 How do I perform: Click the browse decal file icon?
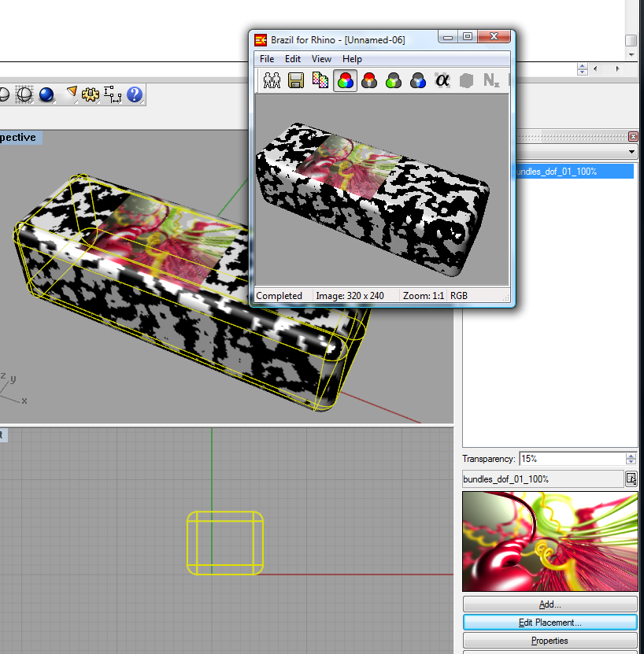(x=631, y=478)
